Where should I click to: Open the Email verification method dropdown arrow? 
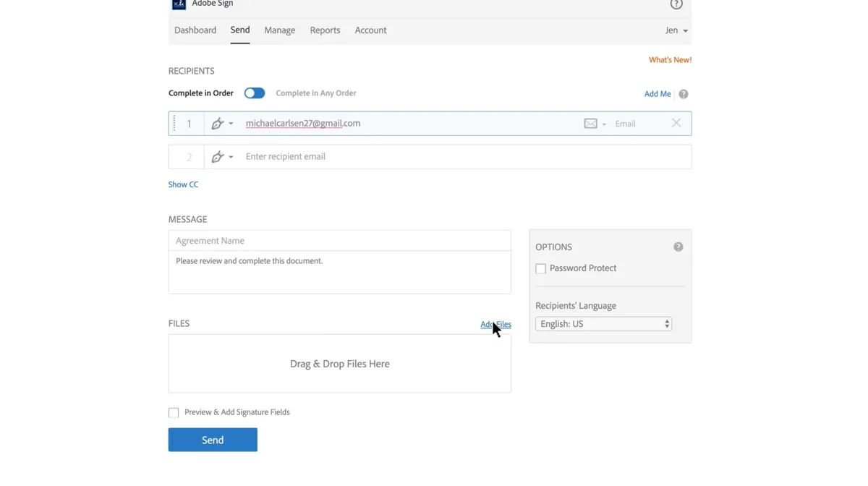[605, 124]
